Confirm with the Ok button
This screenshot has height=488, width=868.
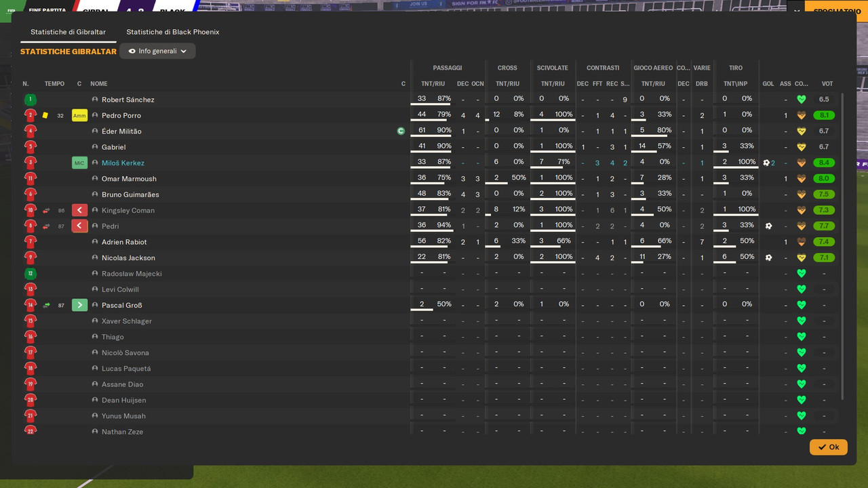(x=828, y=447)
